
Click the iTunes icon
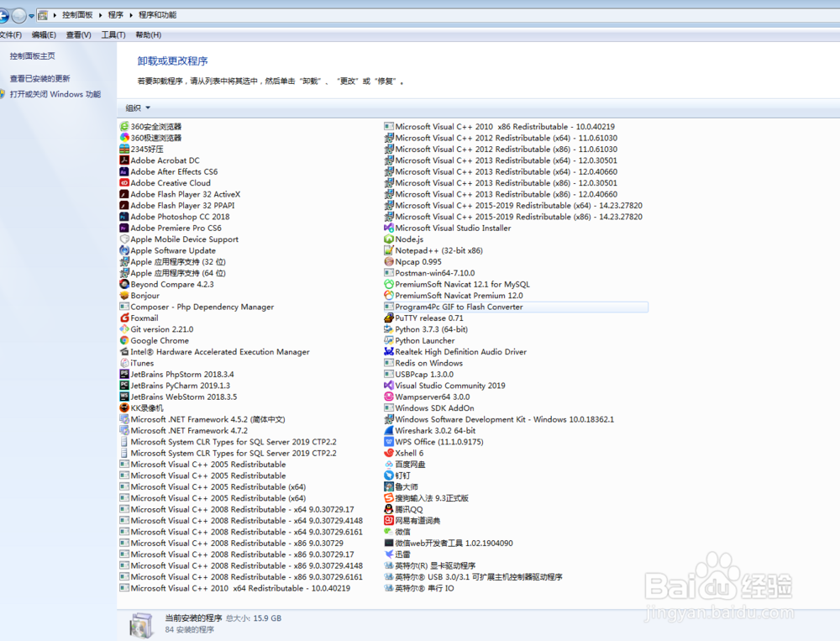coord(124,363)
